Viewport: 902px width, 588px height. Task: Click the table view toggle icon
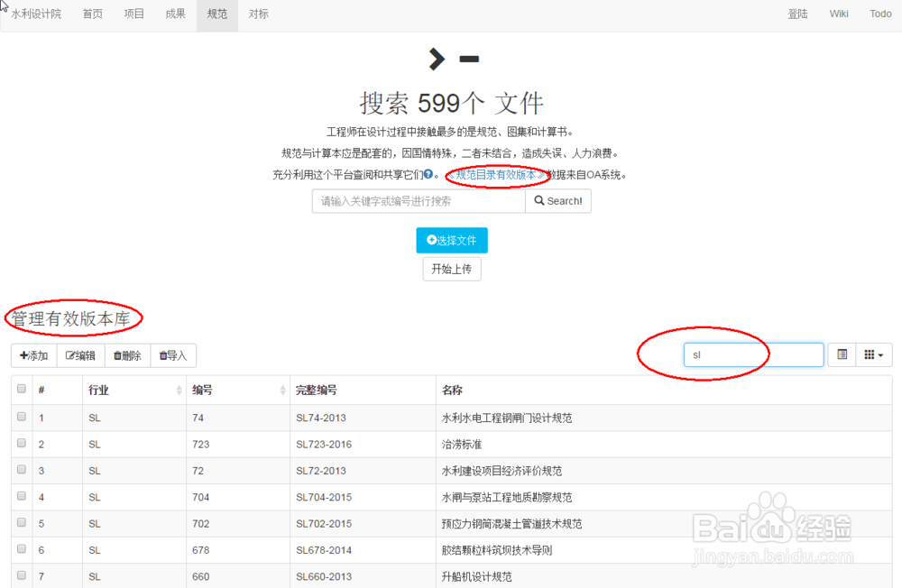[x=841, y=354]
